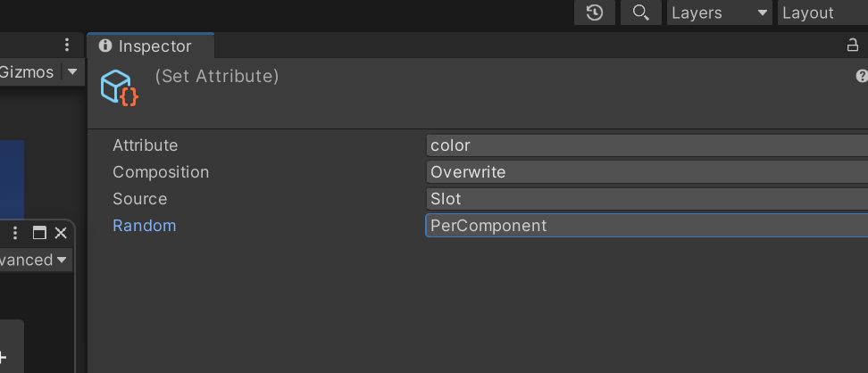Toggle the Inspector lock

(852, 46)
